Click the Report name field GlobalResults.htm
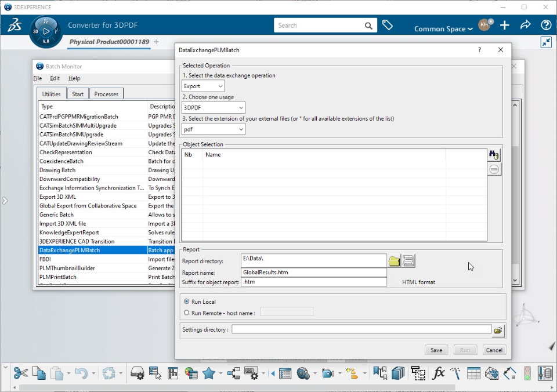557x392 pixels. tap(314, 273)
